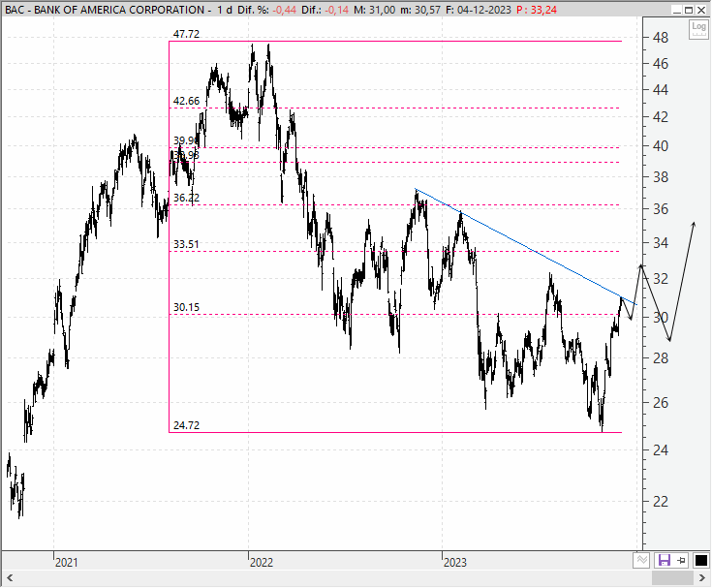Select the 24.72 Fibonacci level label
The height and width of the screenshot is (588, 712).
186,425
